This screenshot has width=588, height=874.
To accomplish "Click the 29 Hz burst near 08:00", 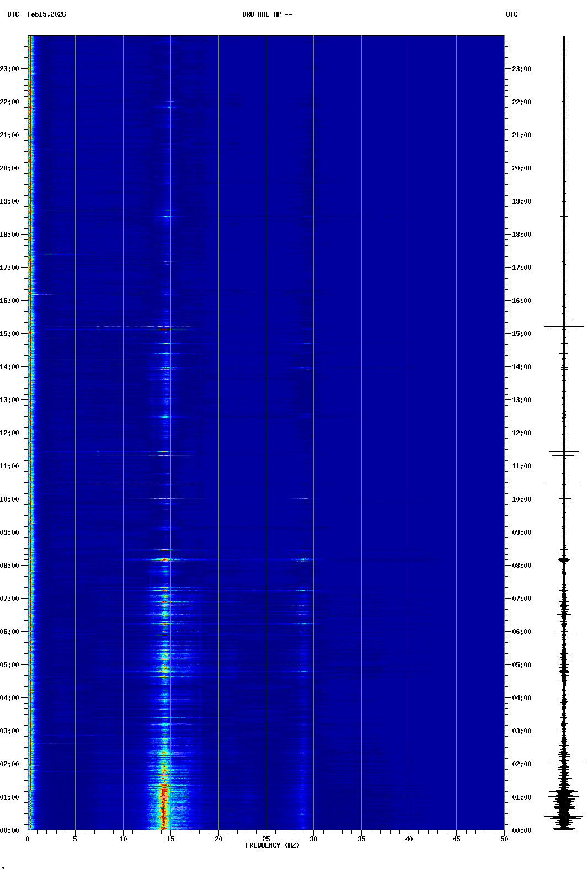I will pyautogui.click(x=303, y=559).
